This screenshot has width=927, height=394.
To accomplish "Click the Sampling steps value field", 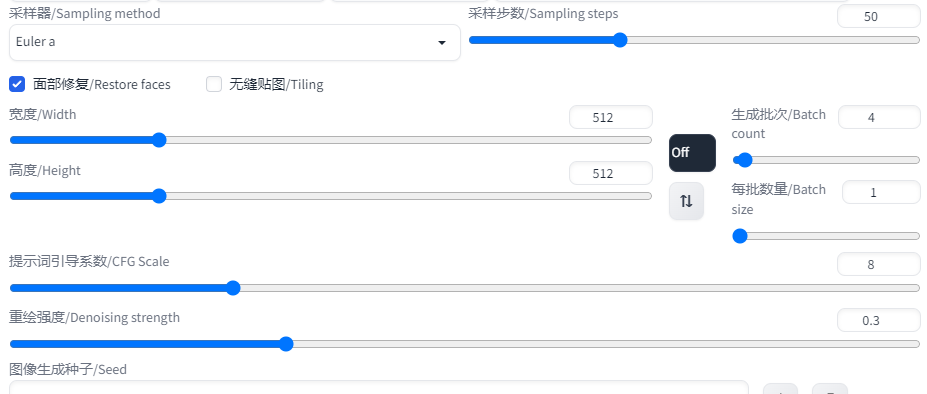I will point(879,17).
